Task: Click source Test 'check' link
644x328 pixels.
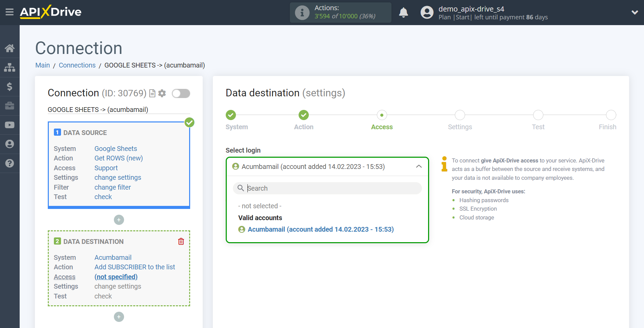Action: (103, 197)
